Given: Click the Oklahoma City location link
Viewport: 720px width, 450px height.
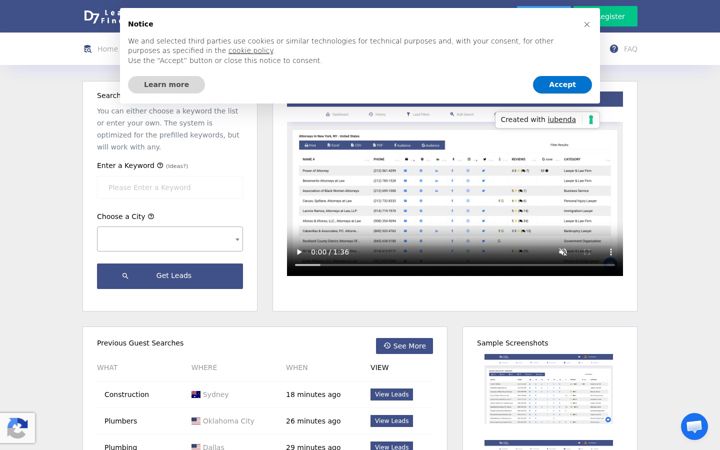Looking at the screenshot, I should [228, 421].
